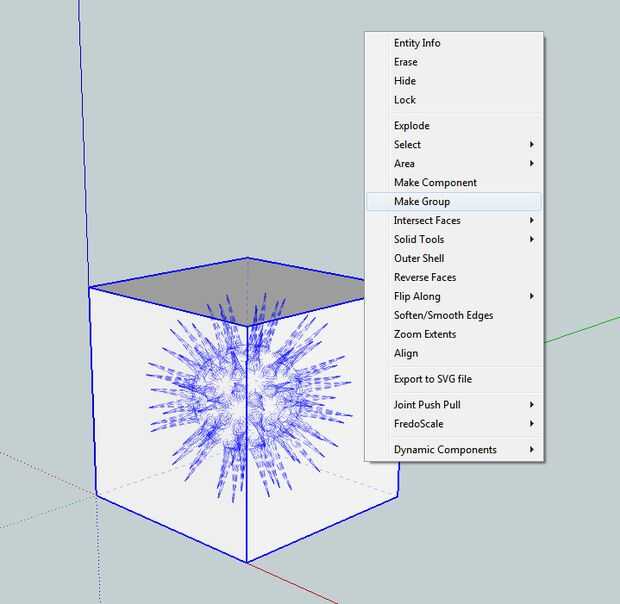The height and width of the screenshot is (604, 620).
Task: Open the Joint Push Pull submenu
Action: [454, 405]
